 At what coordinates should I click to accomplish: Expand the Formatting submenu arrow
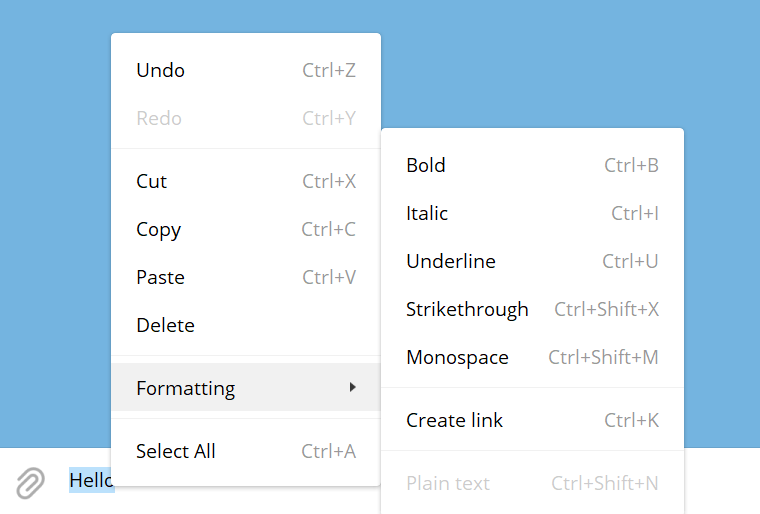(x=352, y=387)
